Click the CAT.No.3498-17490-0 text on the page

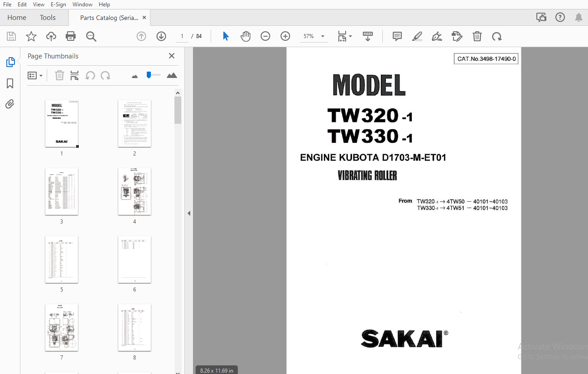point(486,59)
